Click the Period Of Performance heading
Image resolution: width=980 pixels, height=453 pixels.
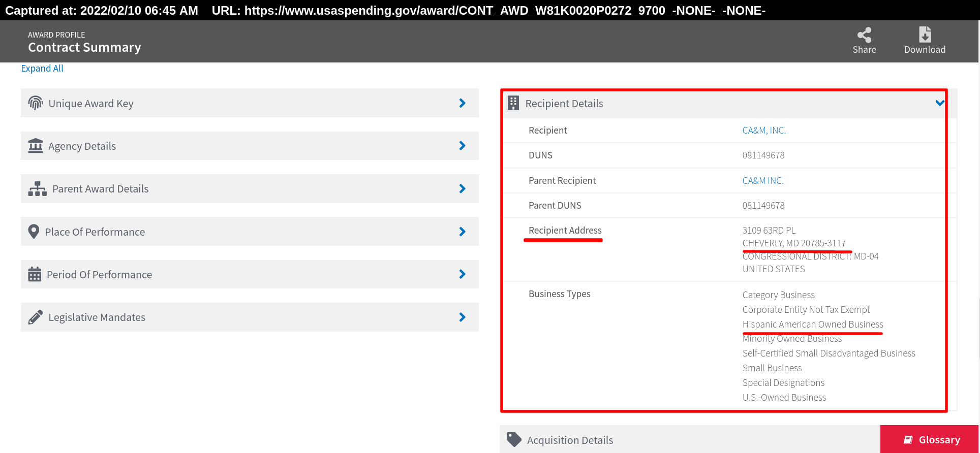click(x=100, y=275)
